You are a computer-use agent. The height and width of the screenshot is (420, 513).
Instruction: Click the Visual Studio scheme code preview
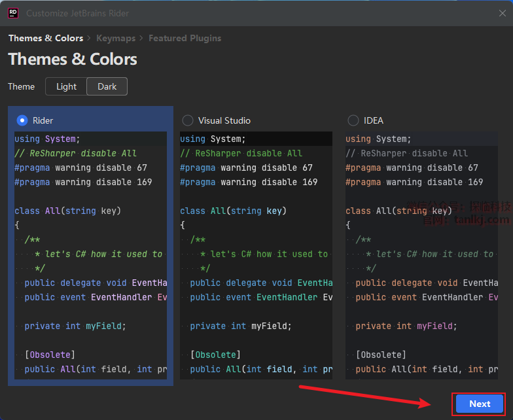[256, 255]
